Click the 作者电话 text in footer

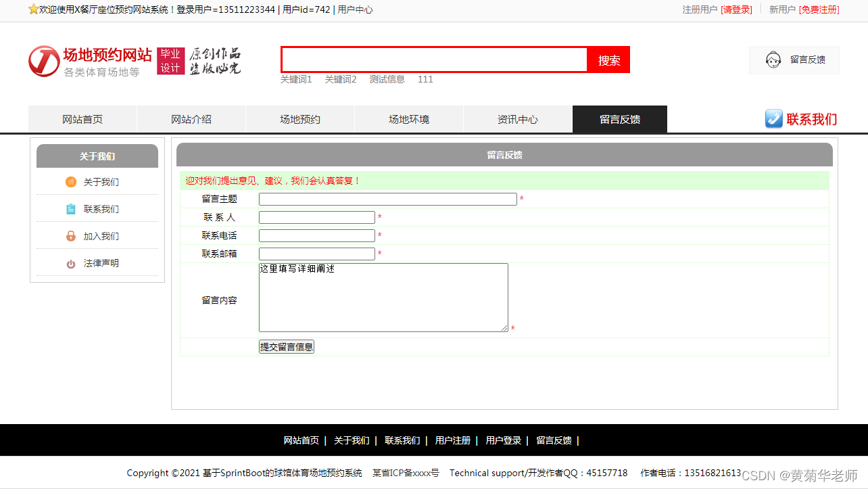(691, 473)
